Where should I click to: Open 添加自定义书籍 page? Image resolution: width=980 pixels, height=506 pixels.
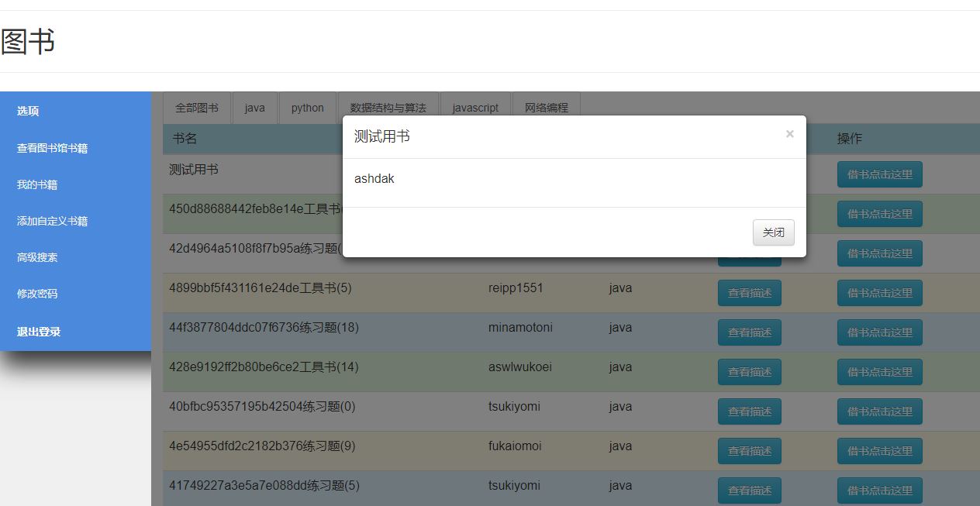51,221
